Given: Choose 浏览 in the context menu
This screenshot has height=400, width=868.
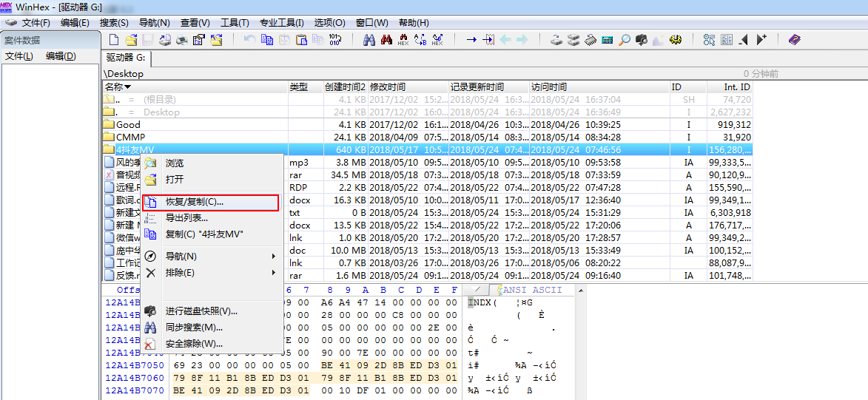Looking at the screenshot, I should coord(212,163).
